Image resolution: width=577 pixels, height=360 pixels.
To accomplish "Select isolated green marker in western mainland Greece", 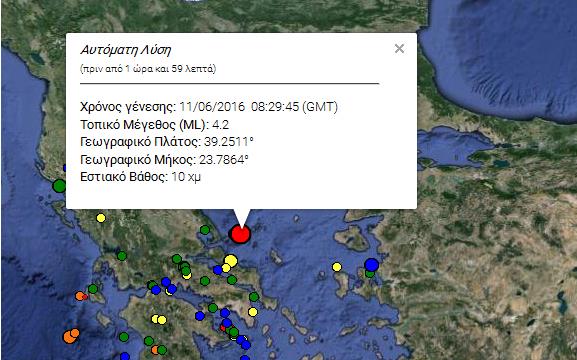I will click(122, 255).
